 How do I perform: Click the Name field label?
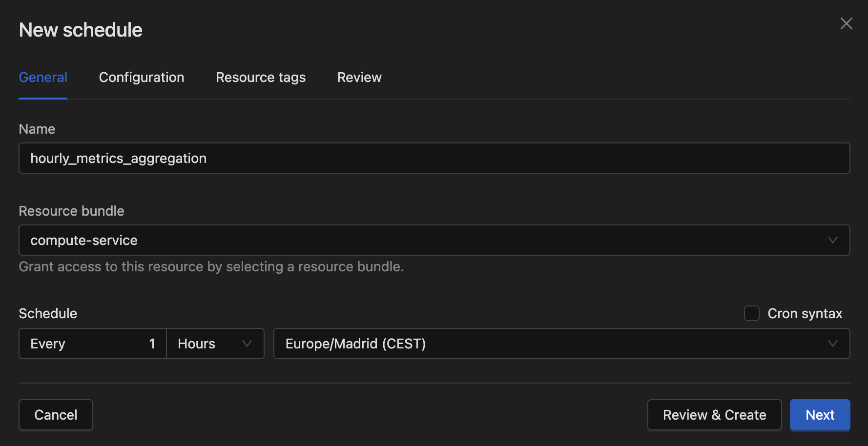[x=37, y=129]
